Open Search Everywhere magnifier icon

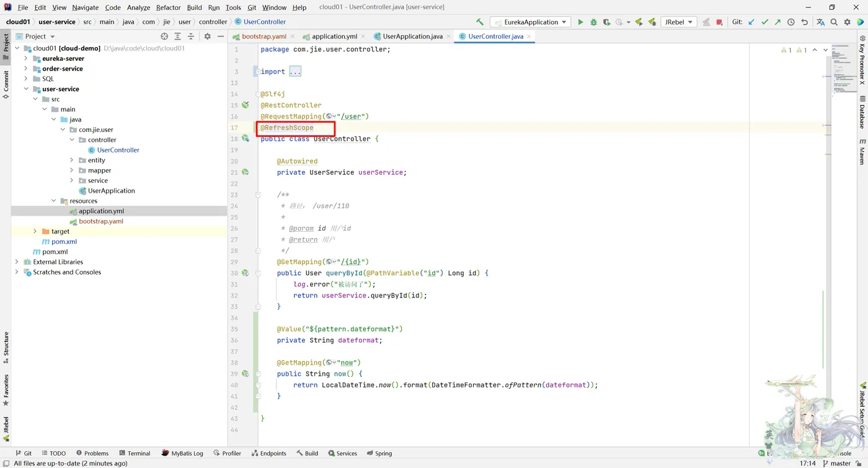[834, 22]
